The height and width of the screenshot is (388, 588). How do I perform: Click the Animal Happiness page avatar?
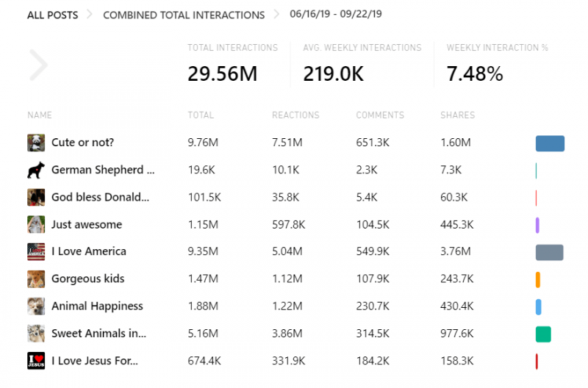point(36,306)
